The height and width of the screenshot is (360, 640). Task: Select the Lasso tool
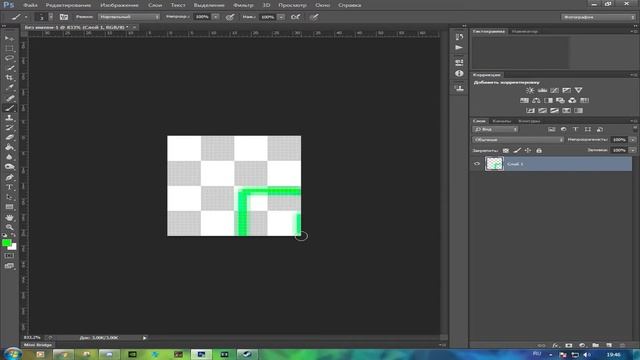9,58
